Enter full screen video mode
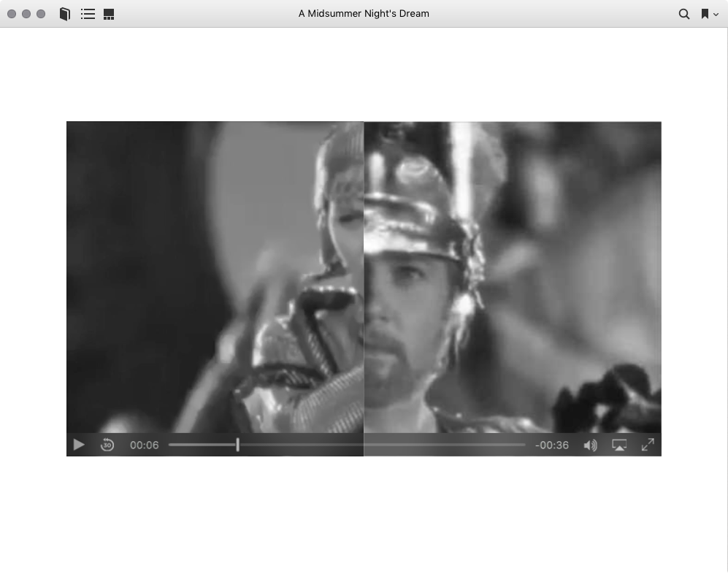The width and height of the screenshot is (728, 574). click(648, 445)
